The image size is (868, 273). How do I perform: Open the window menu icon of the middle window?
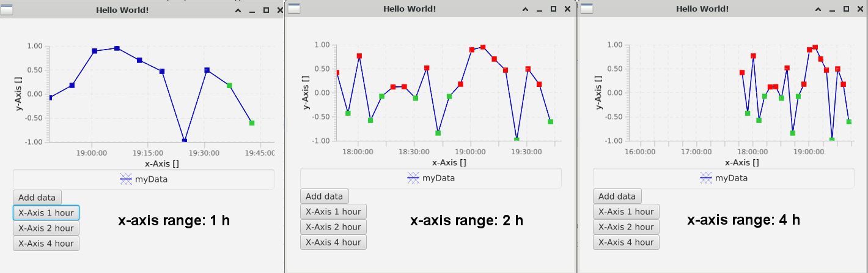[294, 9]
